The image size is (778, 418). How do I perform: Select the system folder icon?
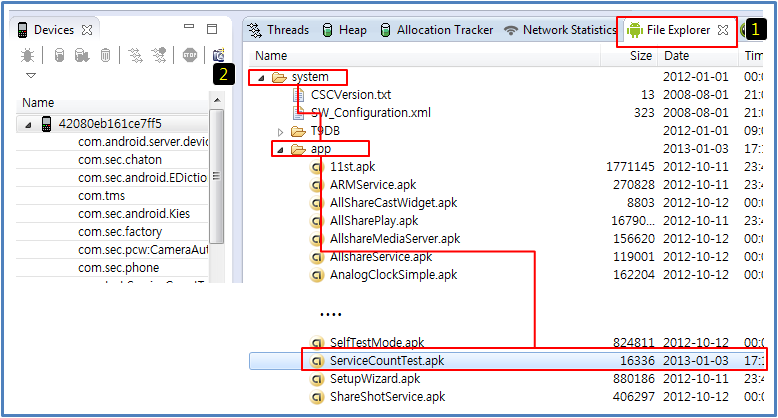tap(279, 77)
